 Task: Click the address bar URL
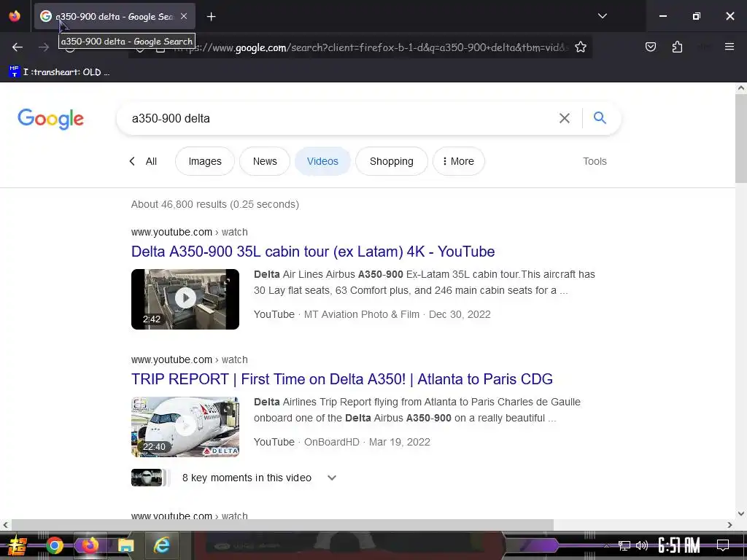click(371, 47)
